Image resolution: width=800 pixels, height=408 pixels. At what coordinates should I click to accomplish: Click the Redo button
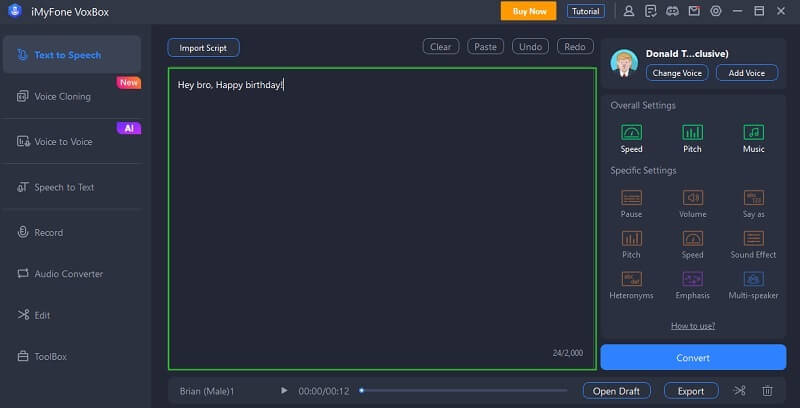575,46
